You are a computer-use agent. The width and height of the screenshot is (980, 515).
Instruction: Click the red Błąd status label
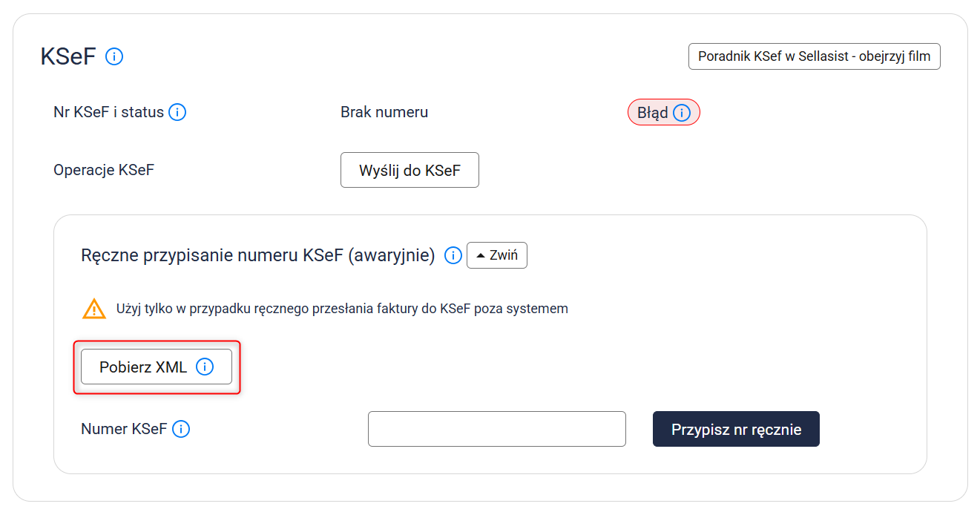click(652, 113)
